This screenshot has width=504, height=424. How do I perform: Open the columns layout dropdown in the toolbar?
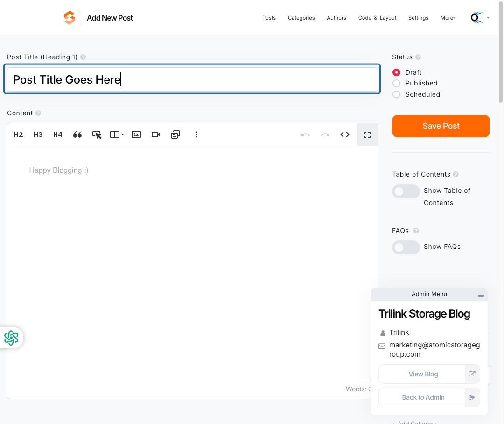tap(117, 134)
